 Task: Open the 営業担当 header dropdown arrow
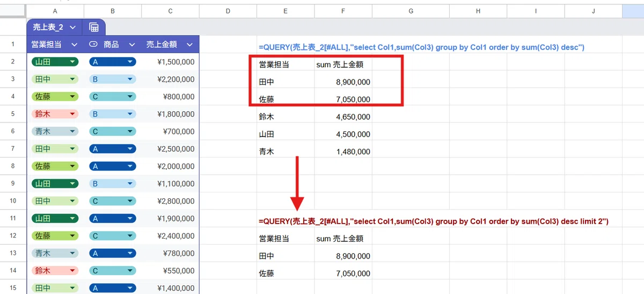point(75,45)
